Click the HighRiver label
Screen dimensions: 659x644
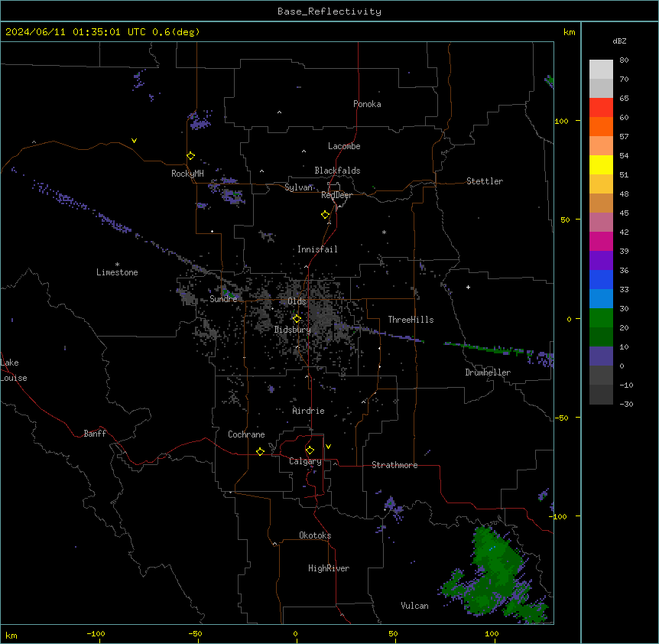tap(329, 568)
